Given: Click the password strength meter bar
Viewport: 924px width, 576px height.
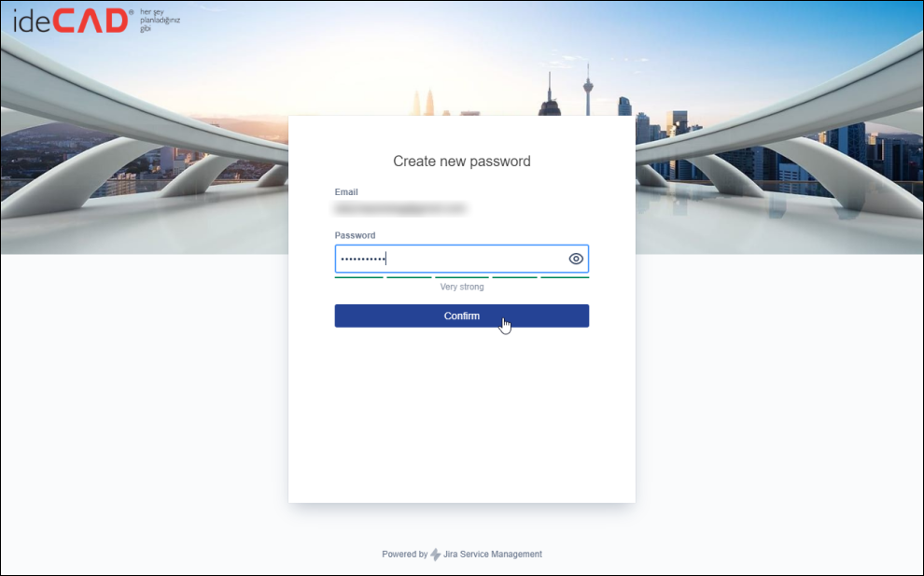Looking at the screenshot, I should 461,277.
